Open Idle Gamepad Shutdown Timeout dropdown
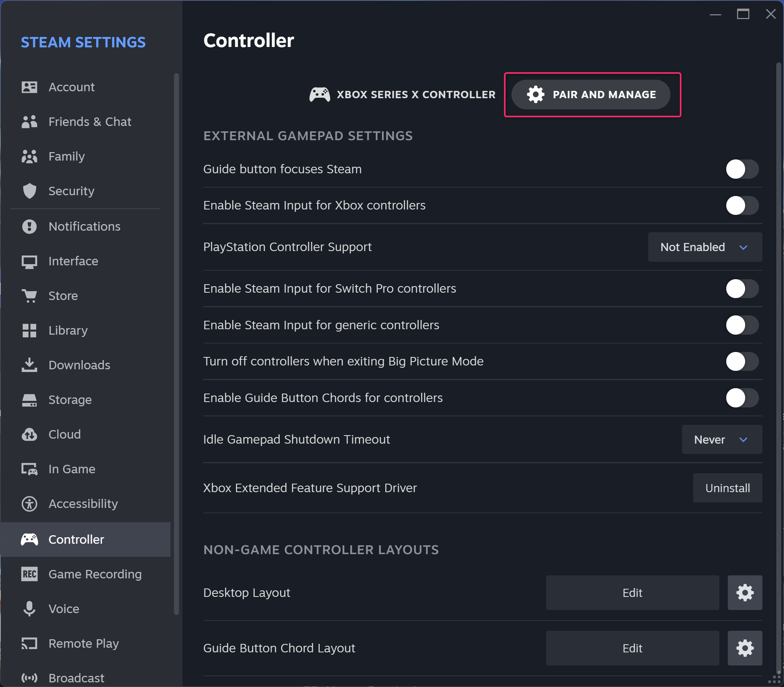 pyautogui.click(x=722, y=439)
